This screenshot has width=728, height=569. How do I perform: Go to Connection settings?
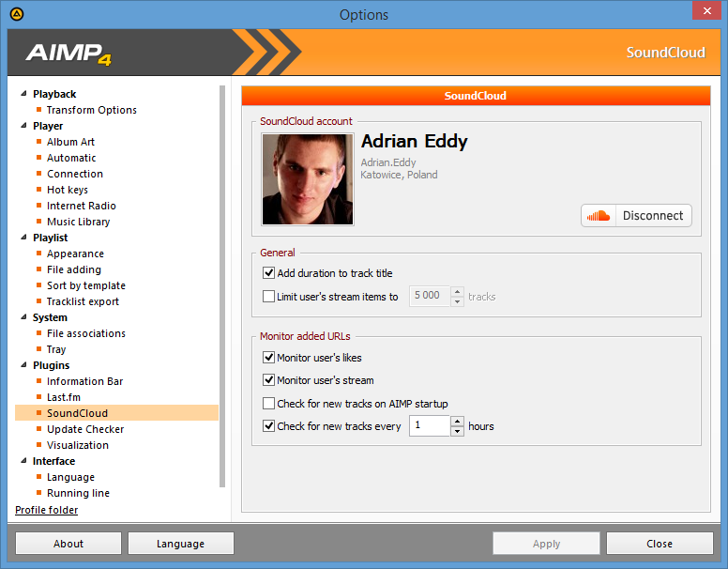point(75,174)
